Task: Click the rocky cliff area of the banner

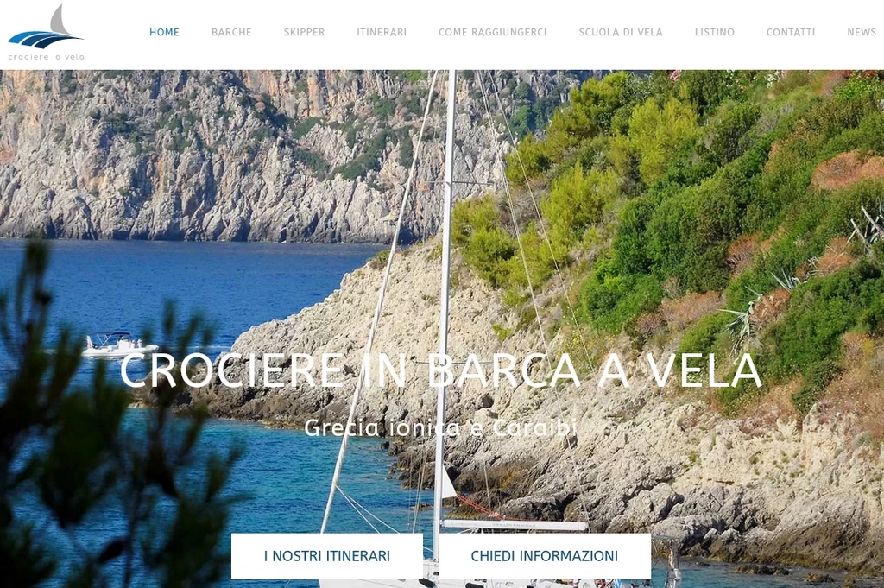Action: click(x=225, y=158)
